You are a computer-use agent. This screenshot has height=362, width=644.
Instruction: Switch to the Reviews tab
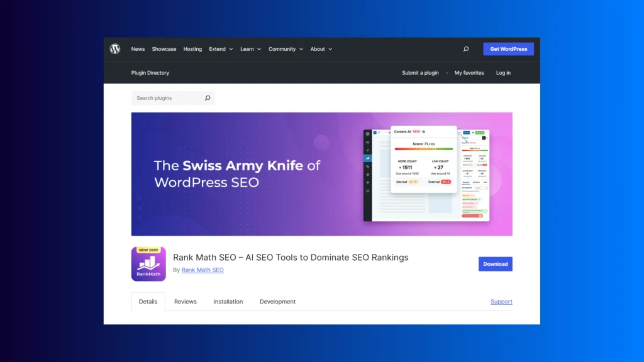pyautogui.click(x=186, y=302)
